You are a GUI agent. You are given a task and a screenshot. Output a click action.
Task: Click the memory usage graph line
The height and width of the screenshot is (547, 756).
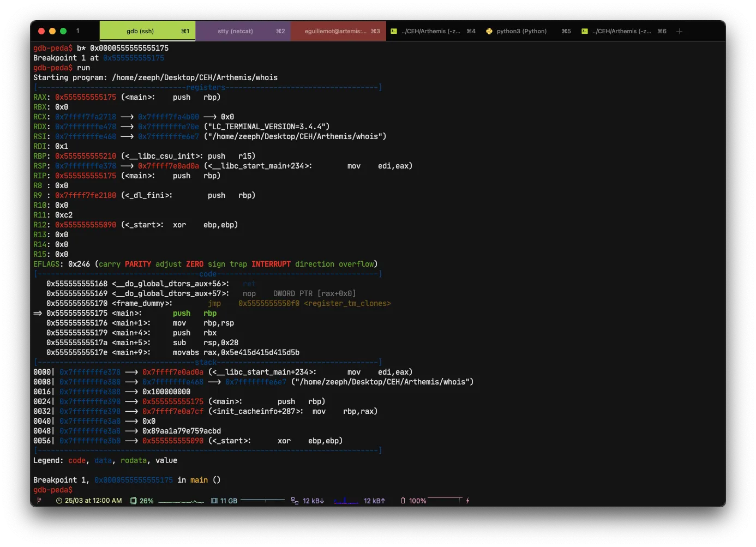262,500
